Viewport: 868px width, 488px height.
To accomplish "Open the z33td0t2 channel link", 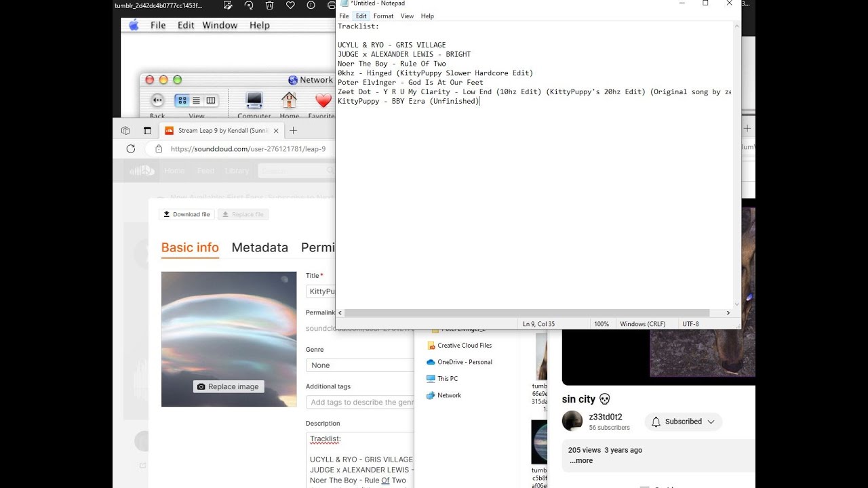I will 606,417.
